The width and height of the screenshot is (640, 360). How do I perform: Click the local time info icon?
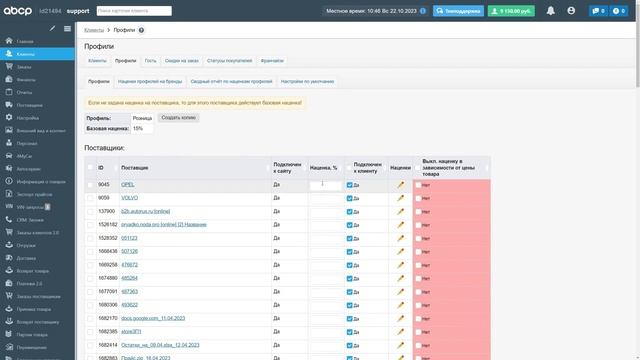tap(423, 11)
